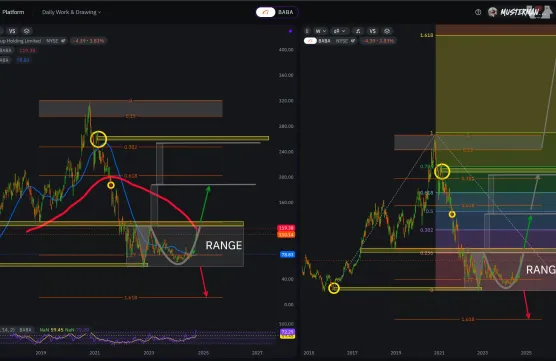556x361 pixels.
Task: Select the RANGE text drawing on left chart
Action: (224, 245)
